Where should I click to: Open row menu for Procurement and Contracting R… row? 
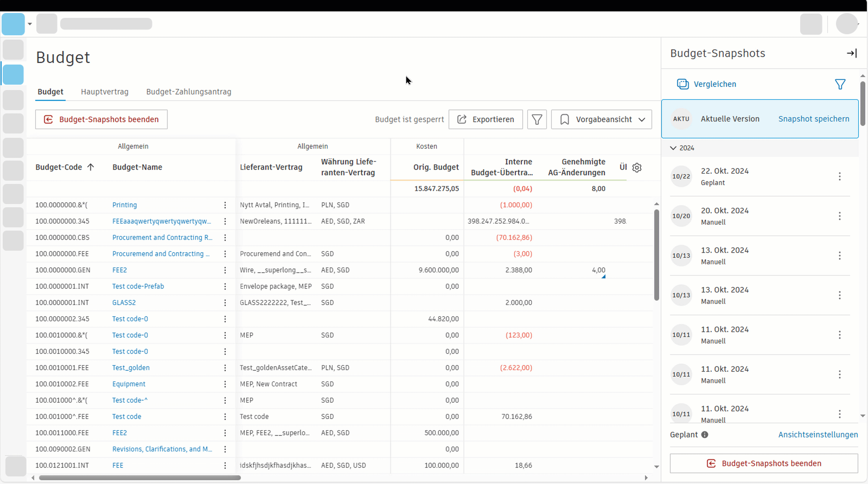[x=225, y=238]
